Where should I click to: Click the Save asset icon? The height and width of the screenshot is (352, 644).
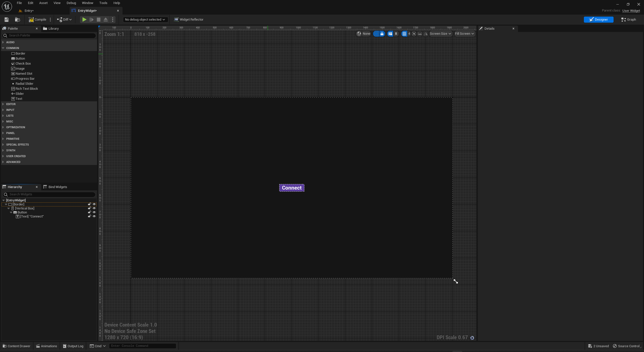click(x=6, y=20)
